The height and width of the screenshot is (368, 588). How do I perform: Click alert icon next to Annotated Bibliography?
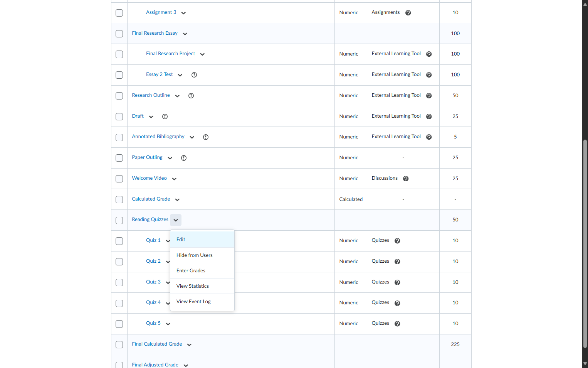206,137
